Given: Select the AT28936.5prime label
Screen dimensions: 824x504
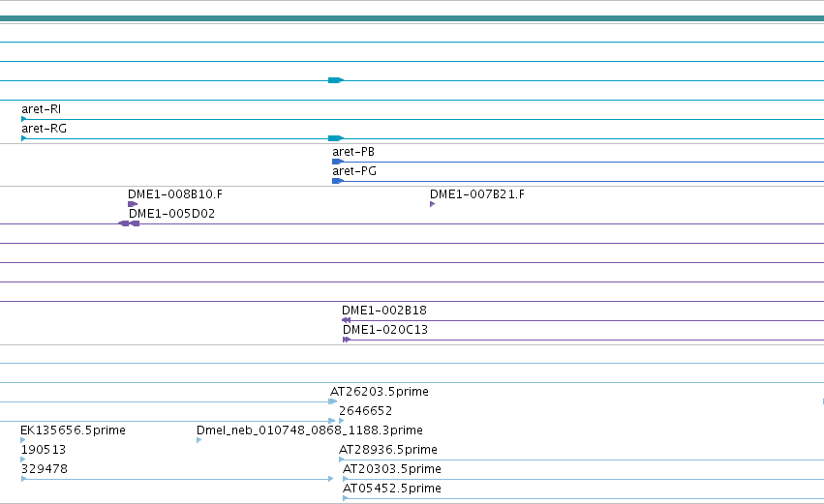Looking at the screenshot, I should (x=388, y=450).
